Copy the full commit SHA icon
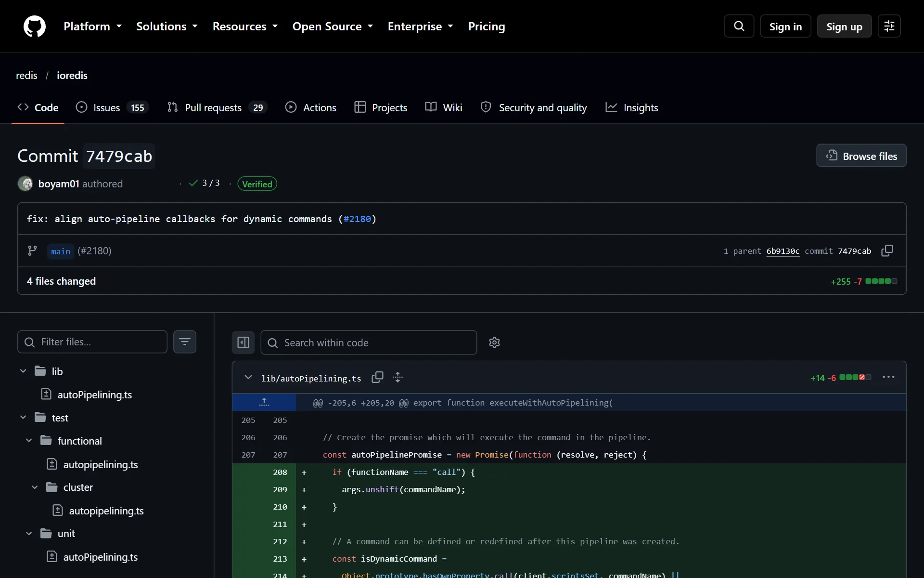This screenshot has height=578, width=924. [x=887, y=251]
